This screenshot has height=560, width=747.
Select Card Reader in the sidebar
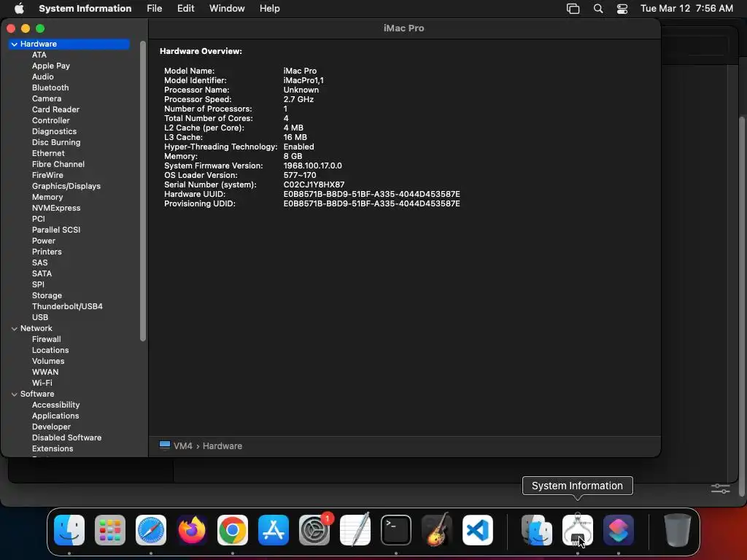(x=55, y=109)
